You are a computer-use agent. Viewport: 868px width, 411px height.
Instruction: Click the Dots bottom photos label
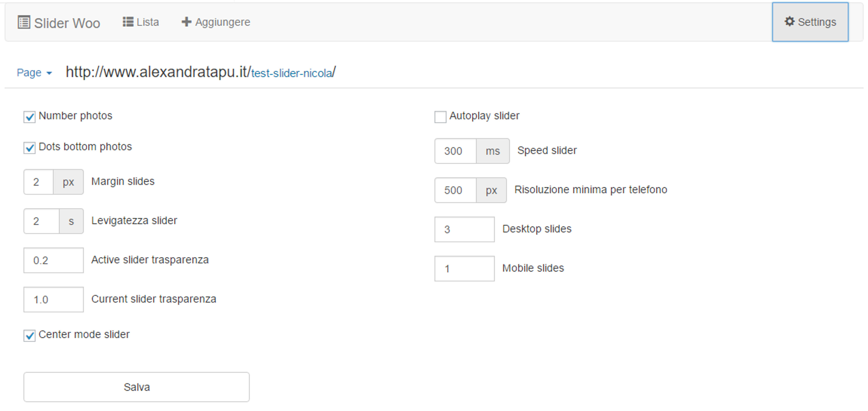(85, 146)
